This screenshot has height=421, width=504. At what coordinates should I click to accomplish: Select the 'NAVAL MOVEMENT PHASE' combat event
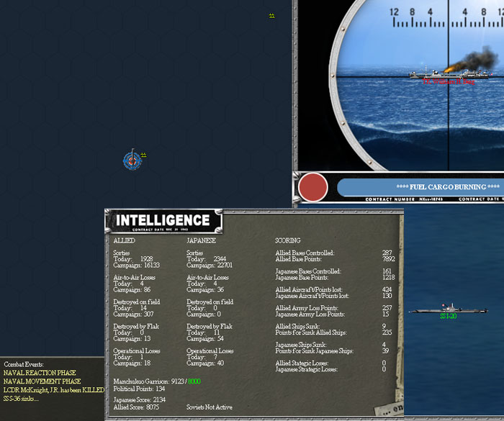click(42, 381)
